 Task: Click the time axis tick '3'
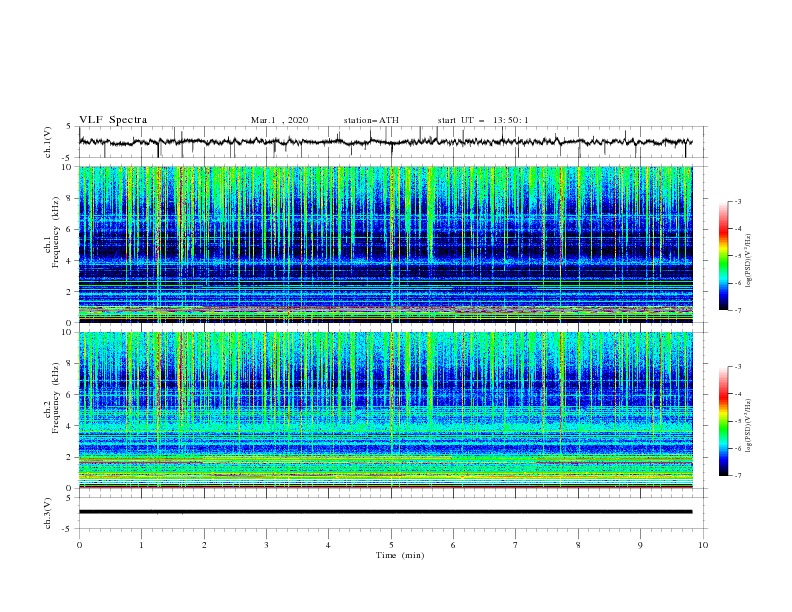266,545
